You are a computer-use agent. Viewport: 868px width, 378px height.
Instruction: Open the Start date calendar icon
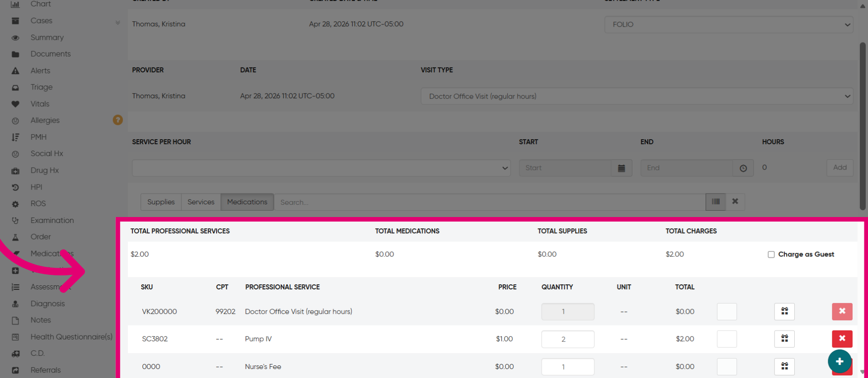pyautogui.click(x=622, y=168)
